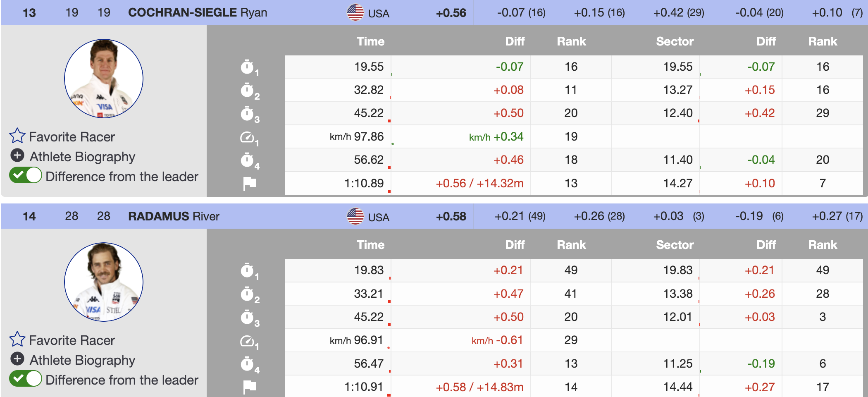The image size is (868, 397).
Task: Click the Favorite Racer label under Cochran-Siegle
Action: pyautogui.click(x=72, y=137)
